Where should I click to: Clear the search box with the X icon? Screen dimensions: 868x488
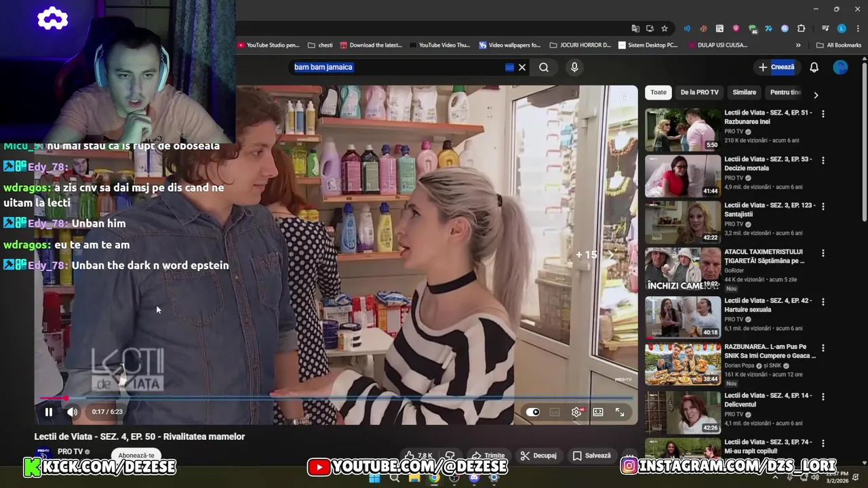pyautogui.click(x=522, y=67)
